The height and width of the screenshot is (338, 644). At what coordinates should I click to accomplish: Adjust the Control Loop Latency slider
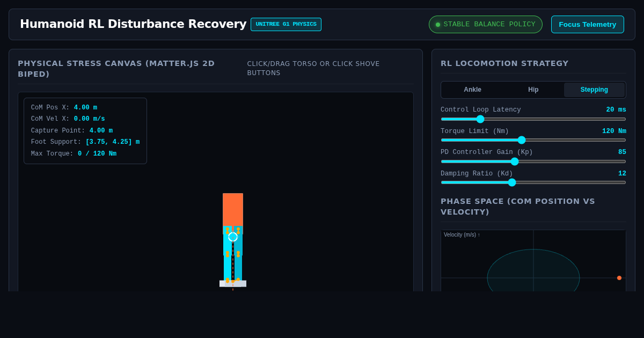click(533, 119)
